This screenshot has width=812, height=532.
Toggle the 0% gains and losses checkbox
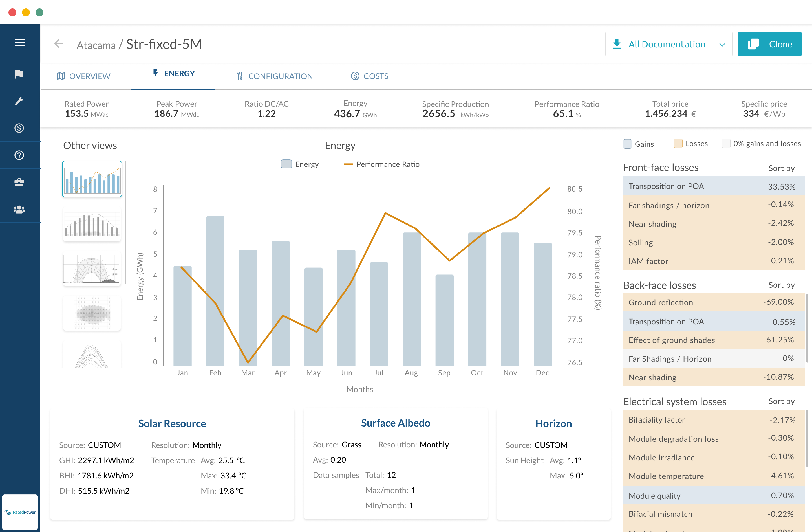726,144
